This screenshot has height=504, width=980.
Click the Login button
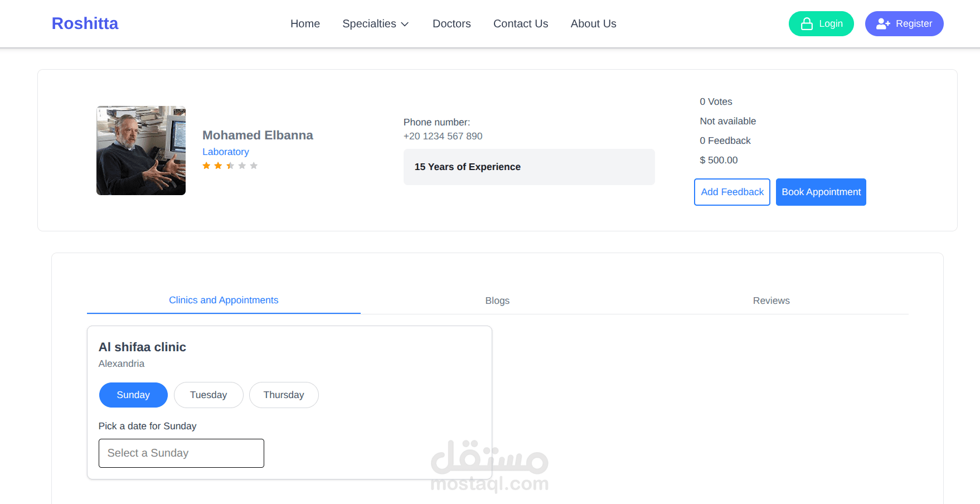click(821, 23)
